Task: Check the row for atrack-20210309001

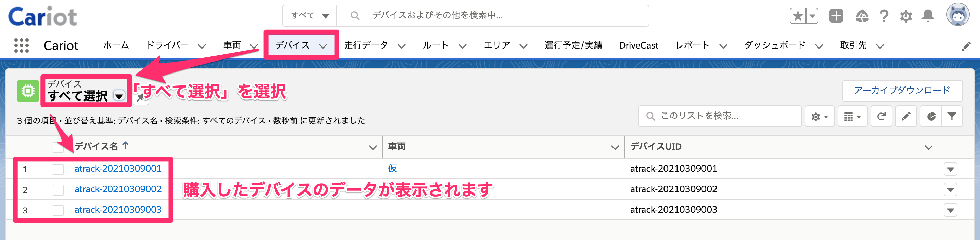Action: 58,169
